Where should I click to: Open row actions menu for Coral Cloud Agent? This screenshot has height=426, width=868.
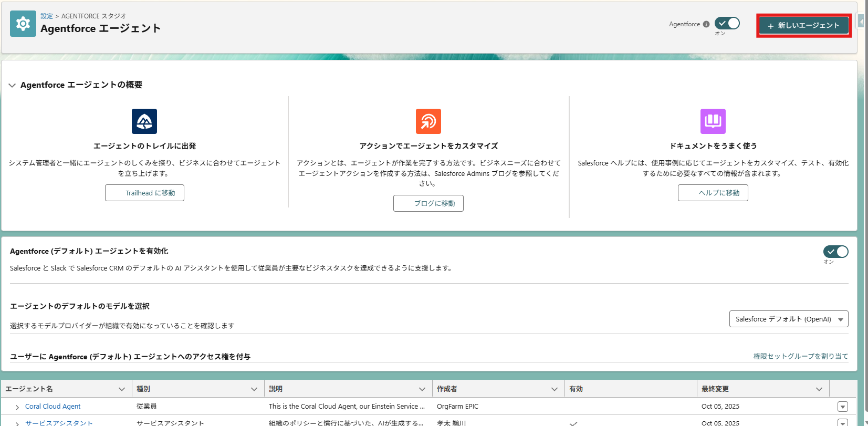click(842, 407)
